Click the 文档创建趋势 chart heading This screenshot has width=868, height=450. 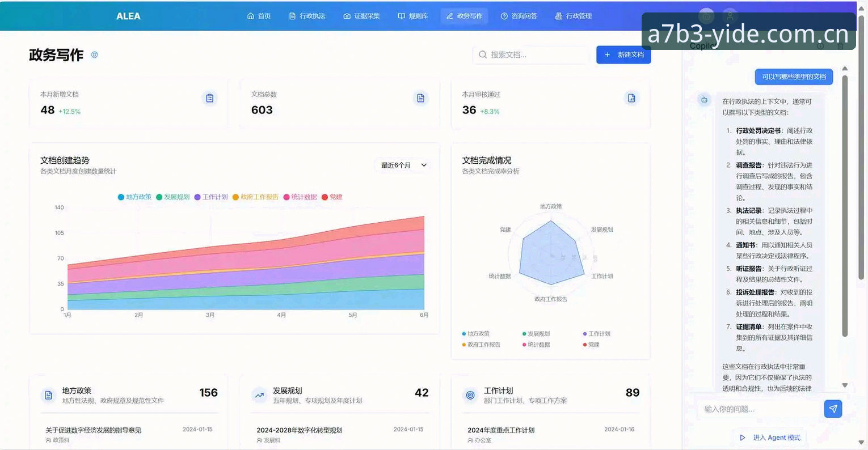coord(65,160)
